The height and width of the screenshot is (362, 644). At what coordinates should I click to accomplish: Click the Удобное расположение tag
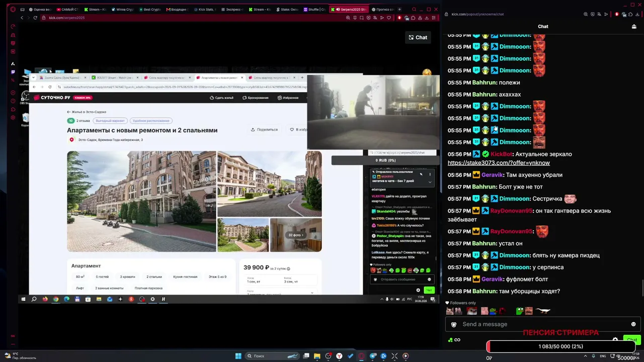pos(151,121)
